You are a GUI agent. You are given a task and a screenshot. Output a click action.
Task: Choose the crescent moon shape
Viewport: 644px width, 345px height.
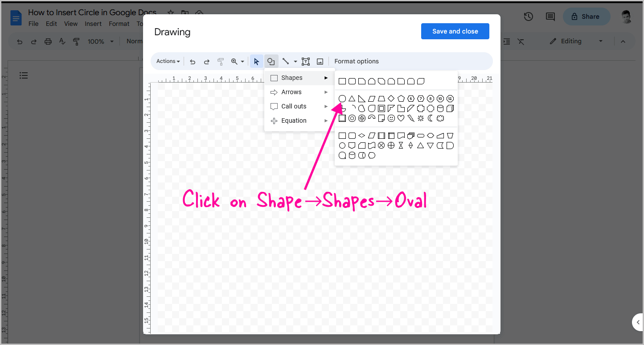coord(431,118)
